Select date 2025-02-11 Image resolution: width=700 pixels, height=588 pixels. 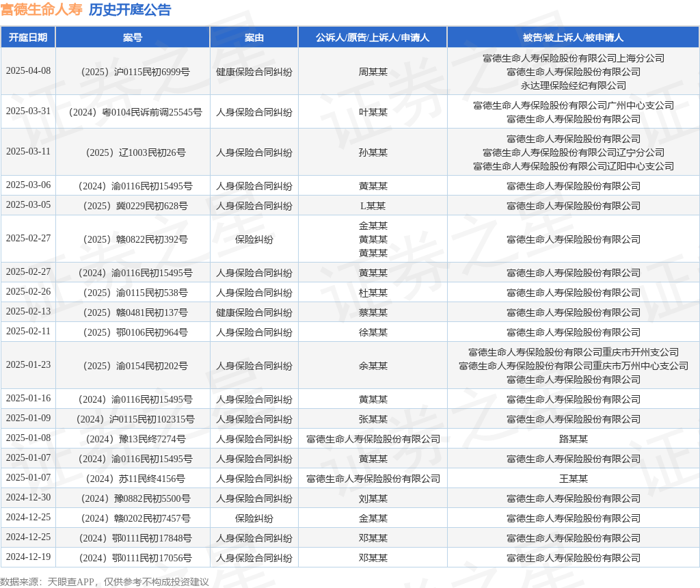[x=28, y=332]
